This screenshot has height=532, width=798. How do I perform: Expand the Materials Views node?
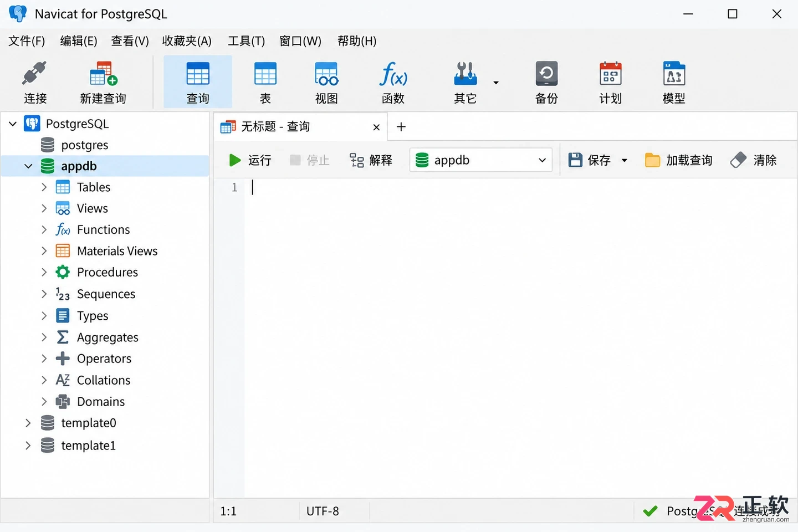(44, 251)
